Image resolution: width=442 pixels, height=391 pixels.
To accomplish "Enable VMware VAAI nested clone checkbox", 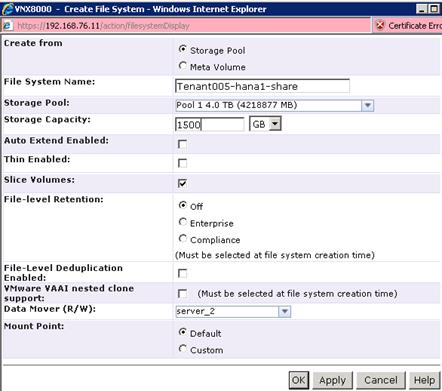I will tap(182, 293).
